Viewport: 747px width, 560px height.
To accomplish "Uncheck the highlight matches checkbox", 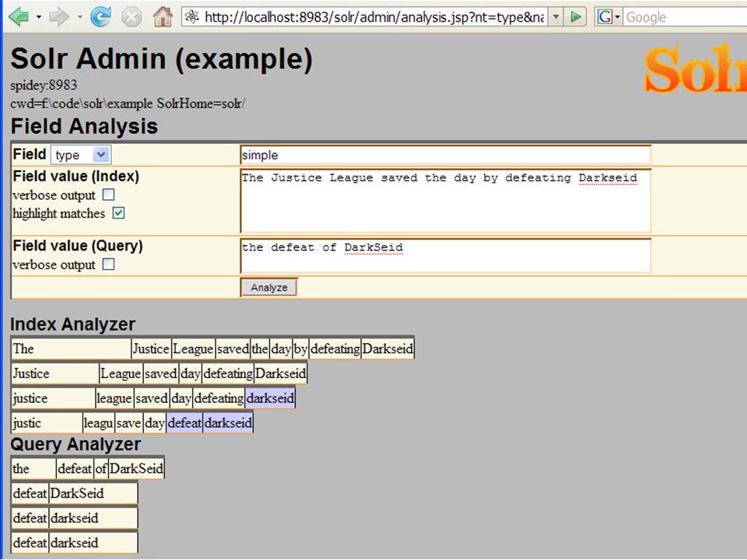I will coord(118,213).
